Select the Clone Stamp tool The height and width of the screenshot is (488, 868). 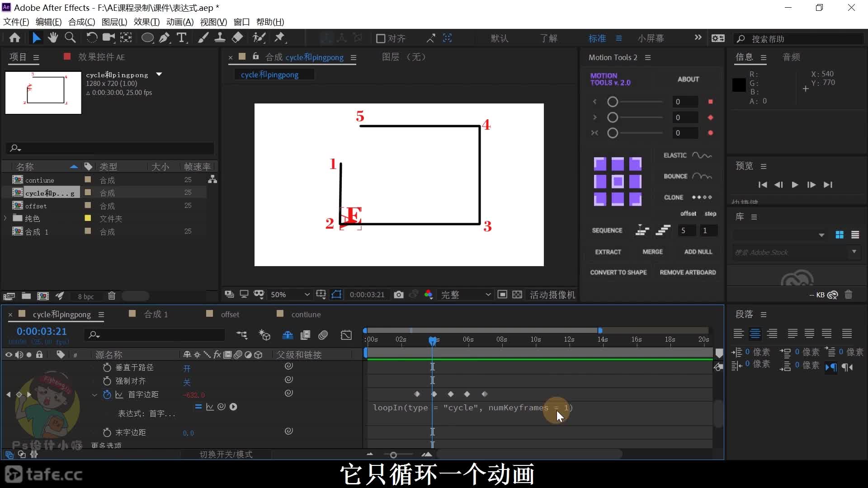220,38
